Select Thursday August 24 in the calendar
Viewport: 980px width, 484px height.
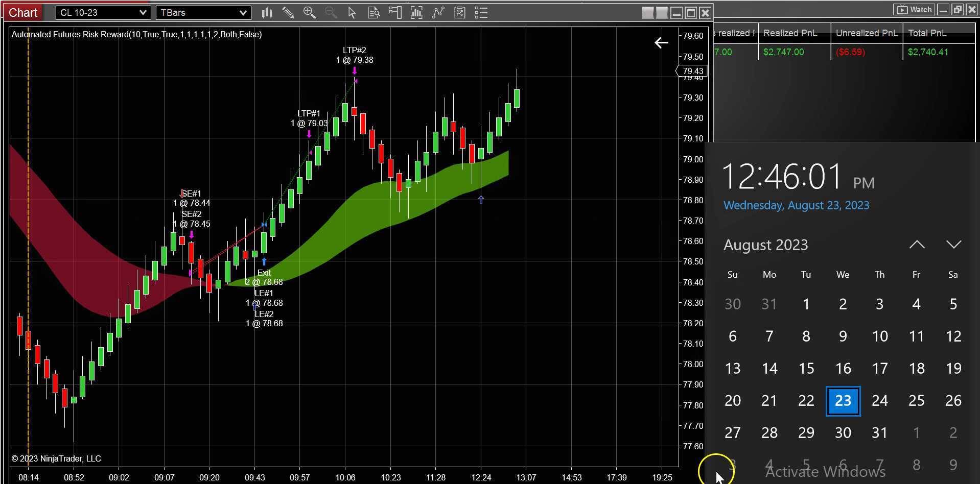pos(879,401)
